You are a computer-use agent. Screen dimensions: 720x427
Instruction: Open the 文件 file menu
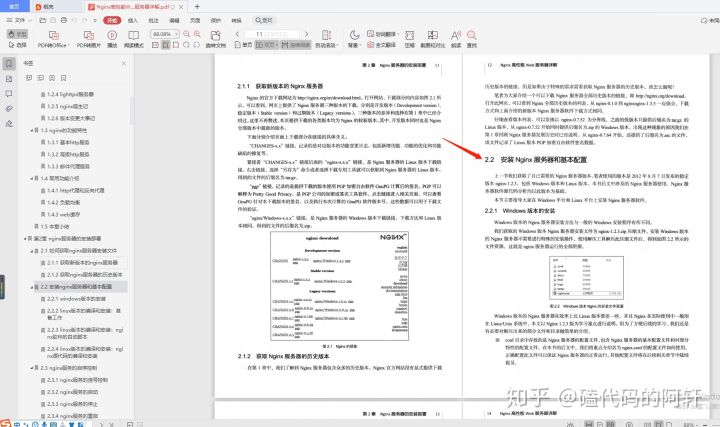[19, 20]
